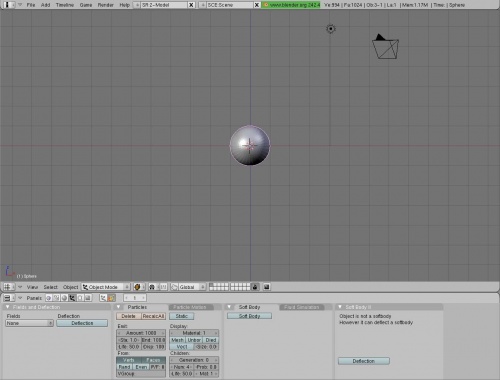Image resolution: width=500 pixels, height=380 pixels.
Task: Switch to the Particle Motion tab
Action: pyautogui.click(x=190, y=307)
